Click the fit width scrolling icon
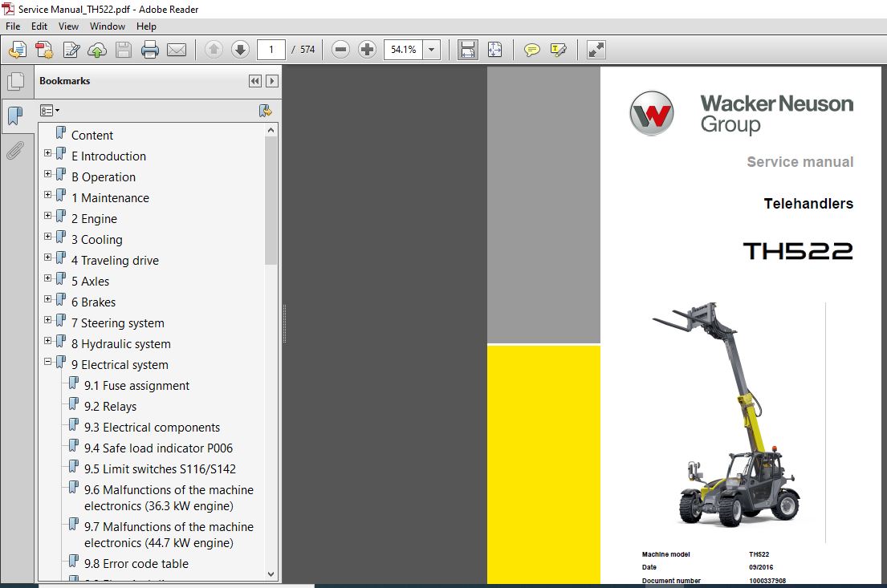This screenshot has width=887, height=588. 468,50
